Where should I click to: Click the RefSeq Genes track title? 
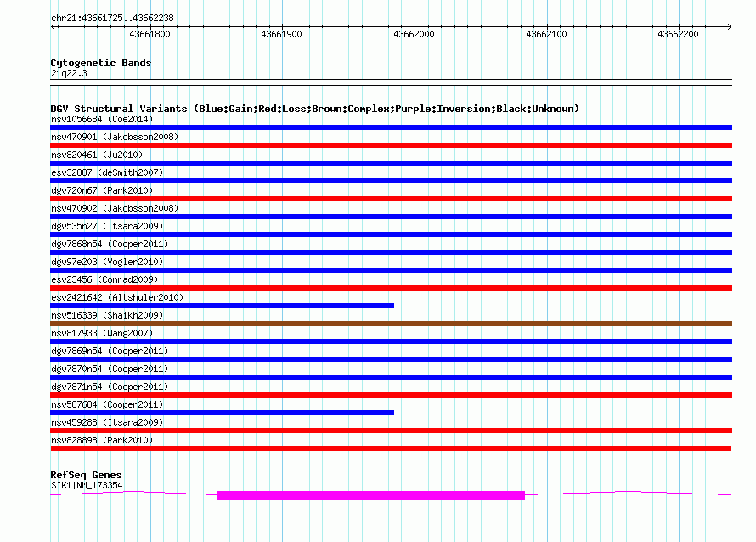tap(86, 475)
